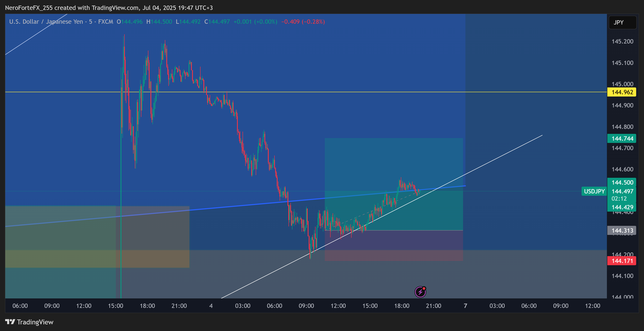Click the 144.700 price axis label
This screenshot has height=331, width=644.
(622, 148)
